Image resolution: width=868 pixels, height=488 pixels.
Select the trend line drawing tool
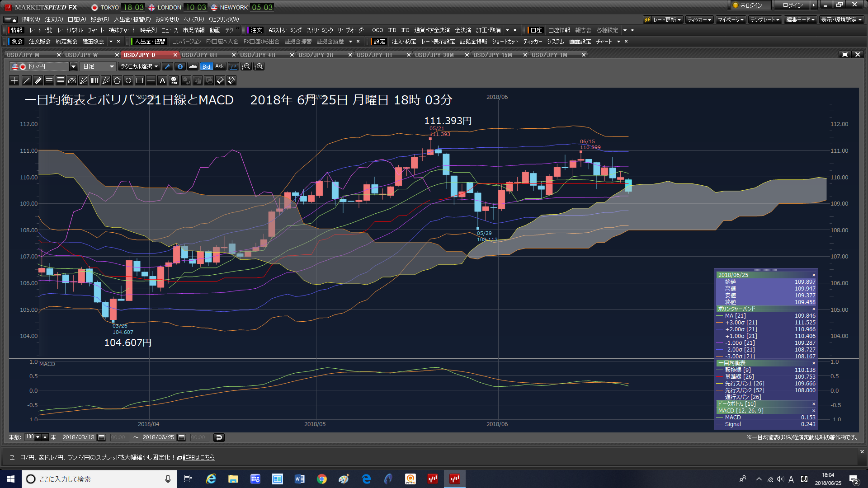(x=26, y=80)
